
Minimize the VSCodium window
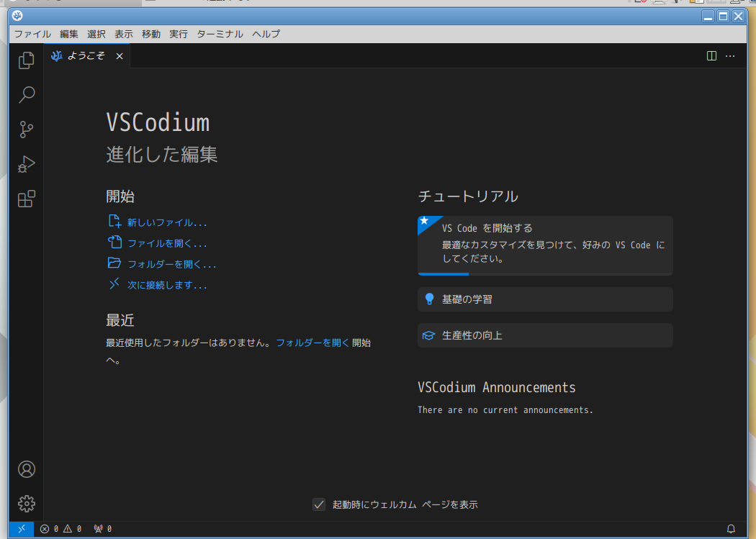[708, 17]
